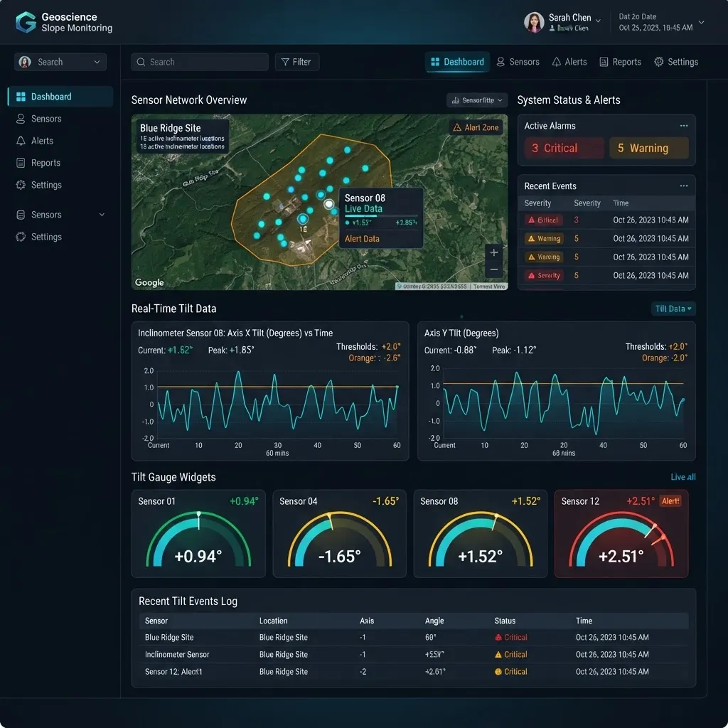The height and width of the screenshot is (728, 728).
Task: Click the Alert! badge on Sensor 12 card
Action: coord(670,501)
